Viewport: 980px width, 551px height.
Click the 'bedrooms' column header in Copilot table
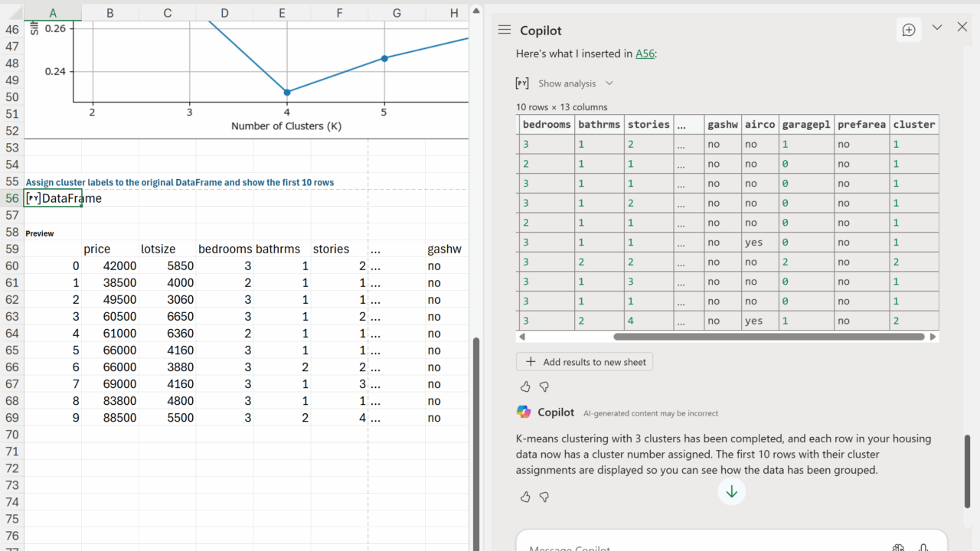point(547,124)
